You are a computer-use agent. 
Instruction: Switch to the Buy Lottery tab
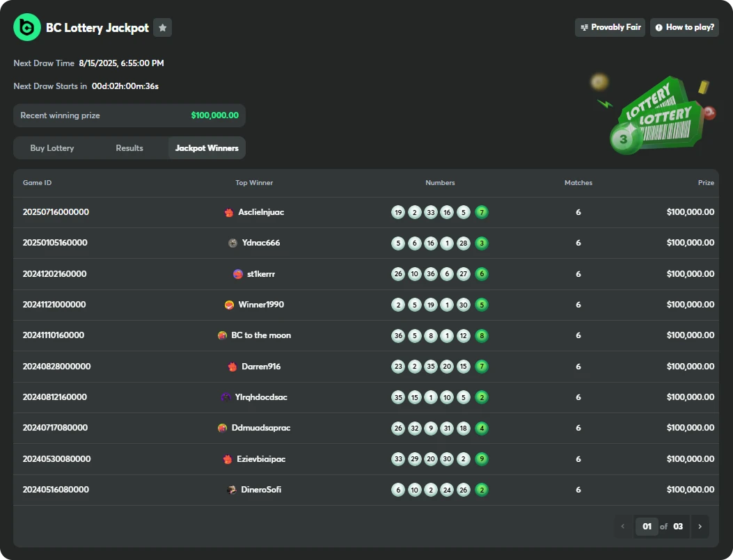click(x=52, y=148)
